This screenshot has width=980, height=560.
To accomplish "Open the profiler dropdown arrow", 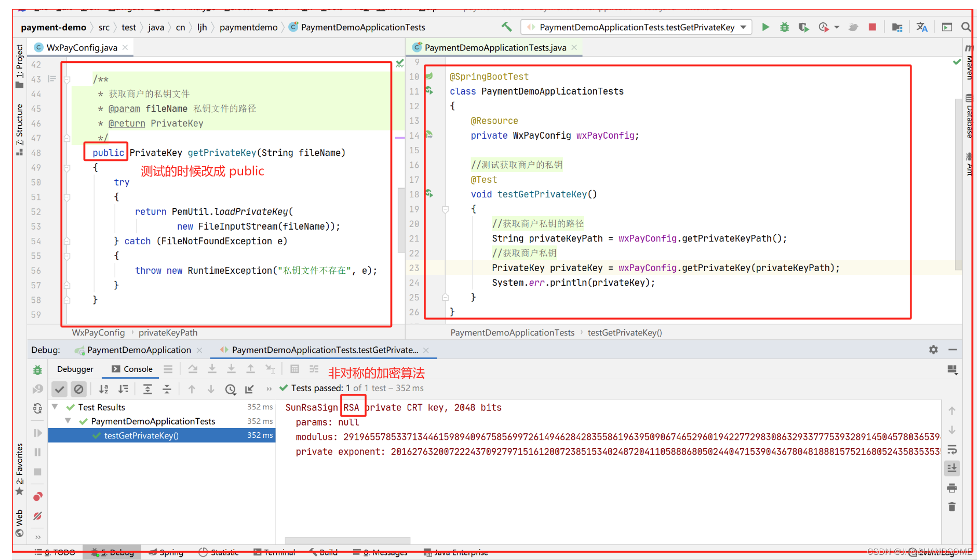I will [x=837, y=27].
